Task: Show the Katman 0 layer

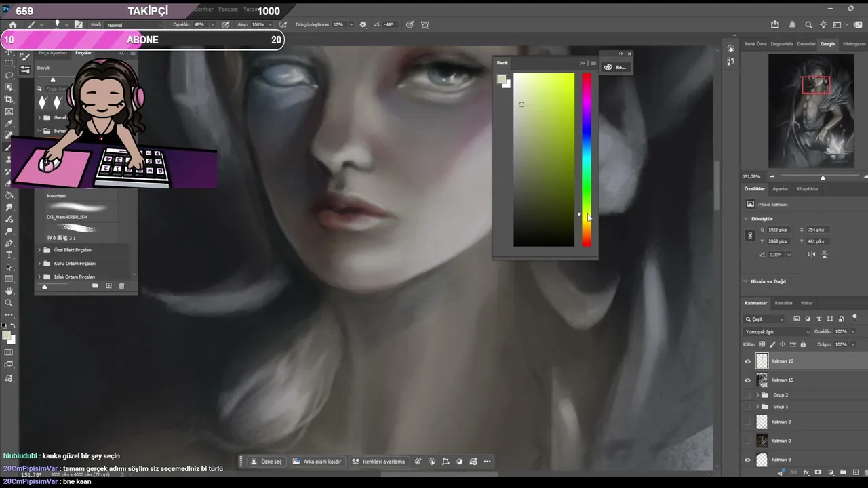Action: 748,441
